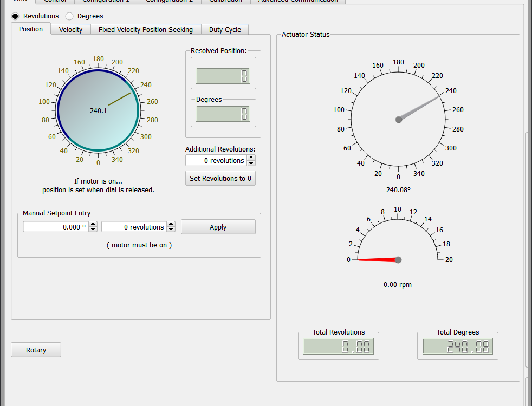Viewport: 532px width, 406px height.
Task: Click the Set Revolutions to 0 button
Action: tap(220, 178)
